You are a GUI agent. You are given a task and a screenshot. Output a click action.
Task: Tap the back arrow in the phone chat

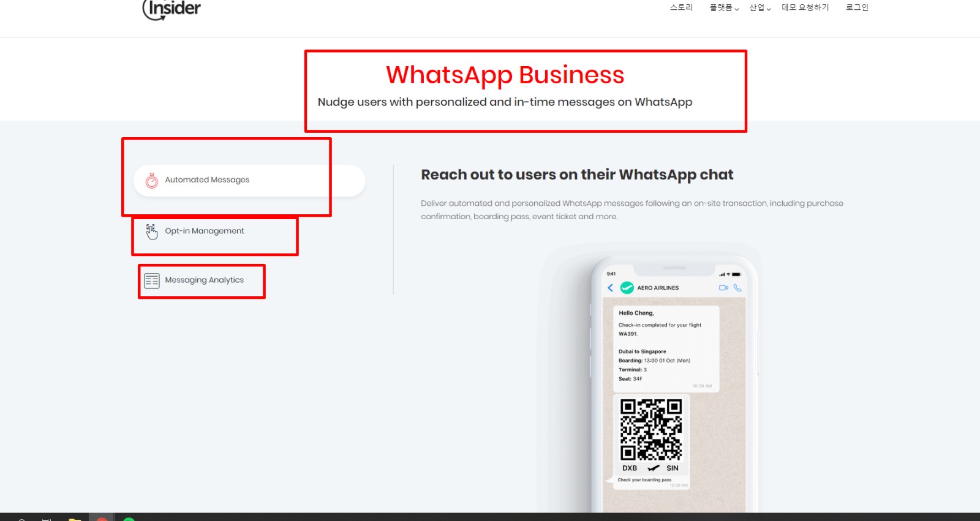610,288
